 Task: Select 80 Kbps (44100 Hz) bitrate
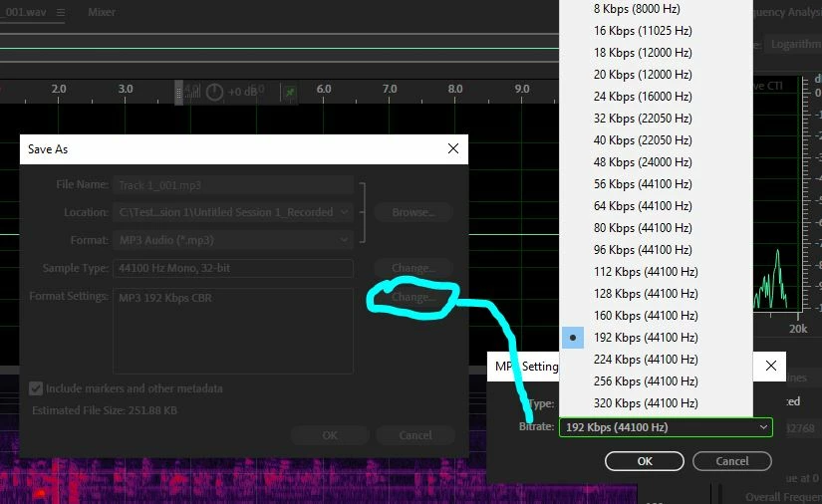tap(657, 228)
